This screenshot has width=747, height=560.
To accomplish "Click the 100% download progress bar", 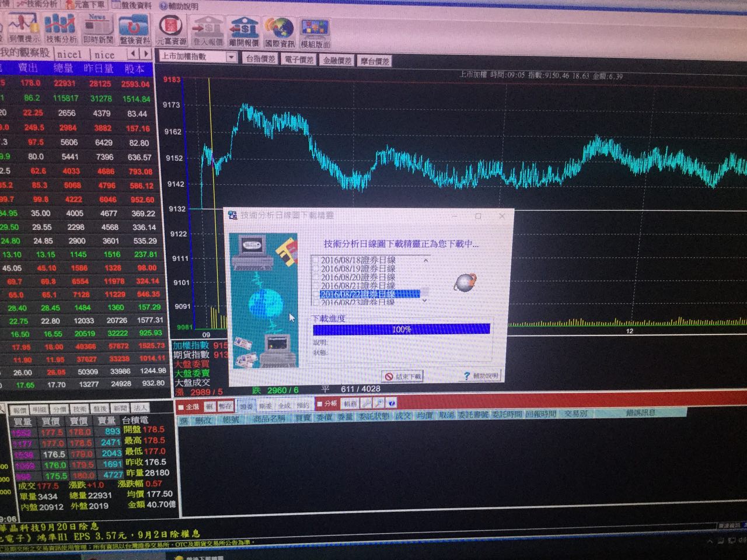I will (402, 330).
